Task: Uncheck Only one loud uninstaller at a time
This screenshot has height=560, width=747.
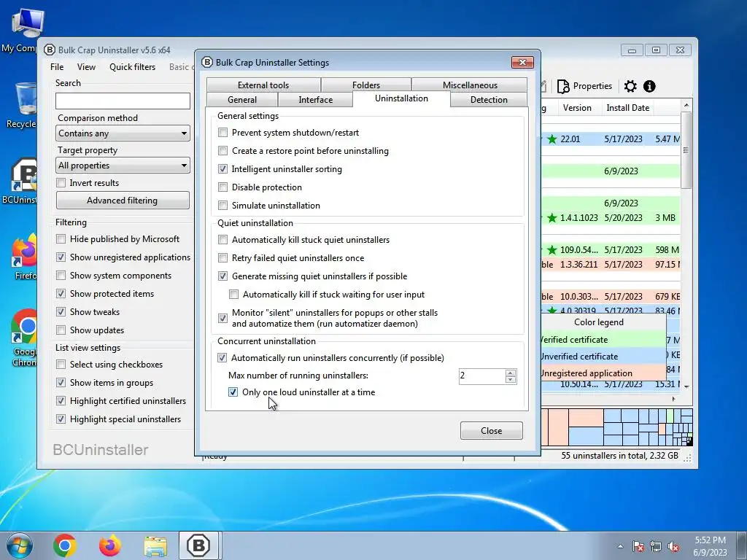Action: click(233, 392)
